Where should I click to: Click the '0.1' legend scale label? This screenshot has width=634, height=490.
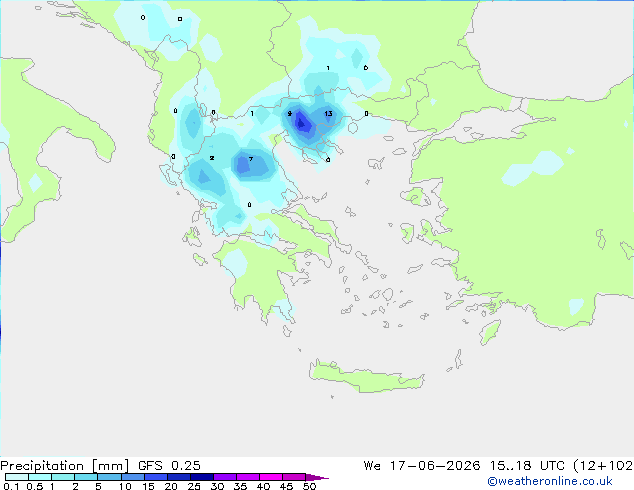point(11,486)
